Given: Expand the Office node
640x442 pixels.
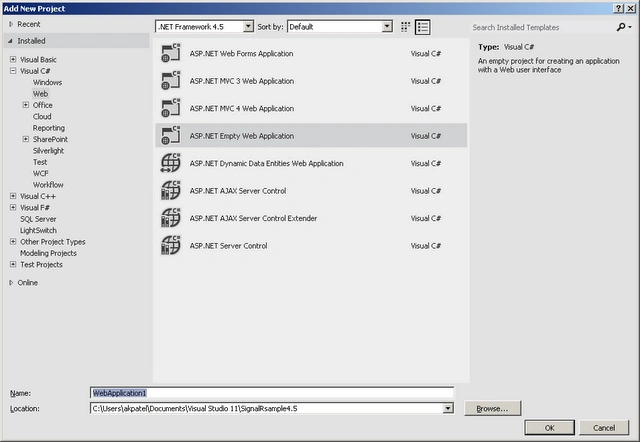Looking at the screenshot, I should 26,105.
